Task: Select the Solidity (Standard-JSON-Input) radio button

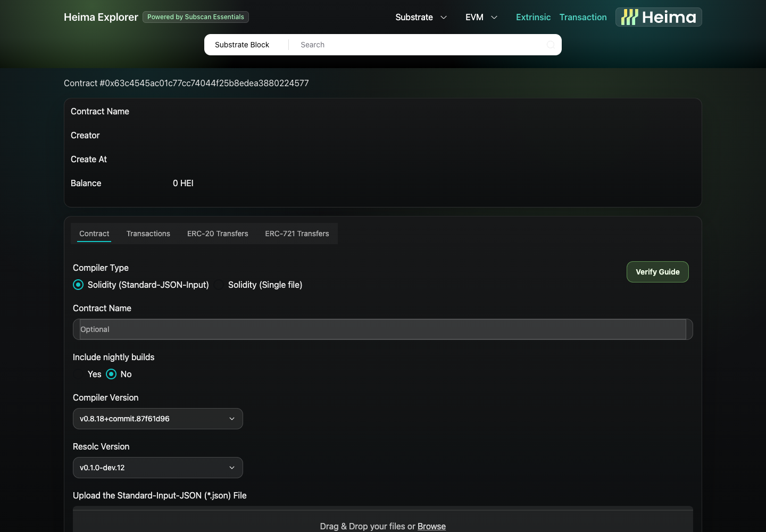Action: click(x=78, y=285)
